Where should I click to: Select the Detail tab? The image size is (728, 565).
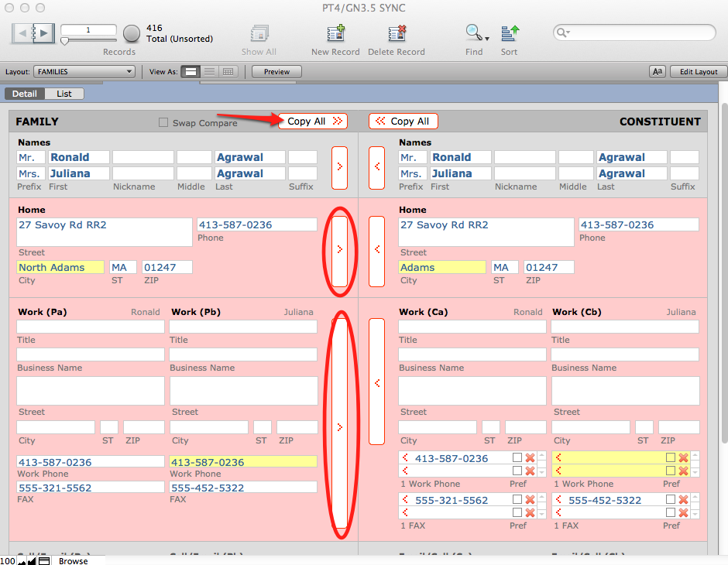(25, 94)
